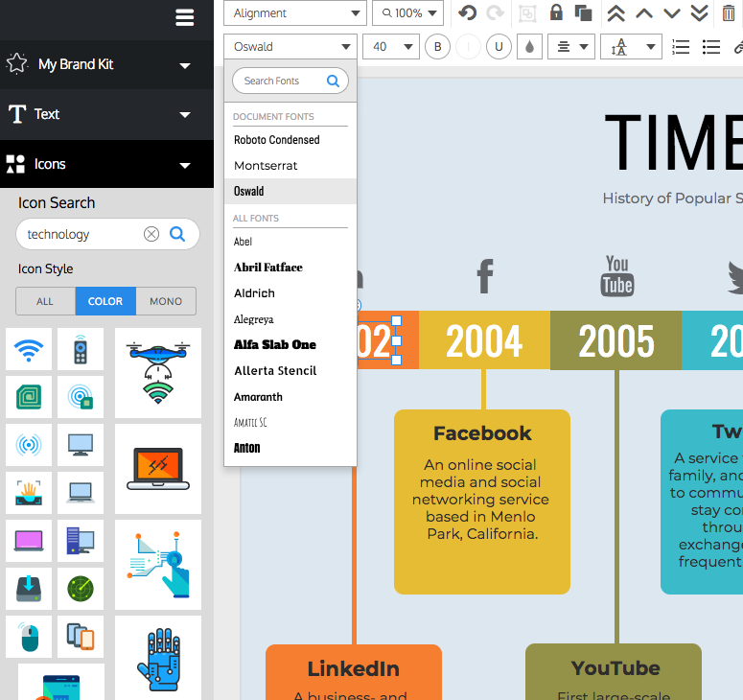This screenshot has height=700, width=743.
Task: Select the desktop monitor icon
Action: [x=81, y=445]
